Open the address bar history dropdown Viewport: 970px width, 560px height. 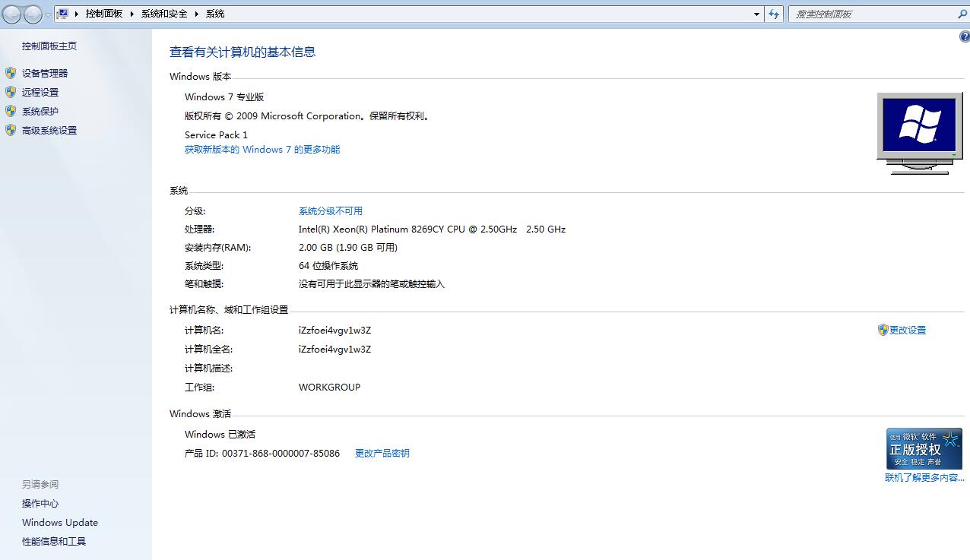click(x=756, y=13)
